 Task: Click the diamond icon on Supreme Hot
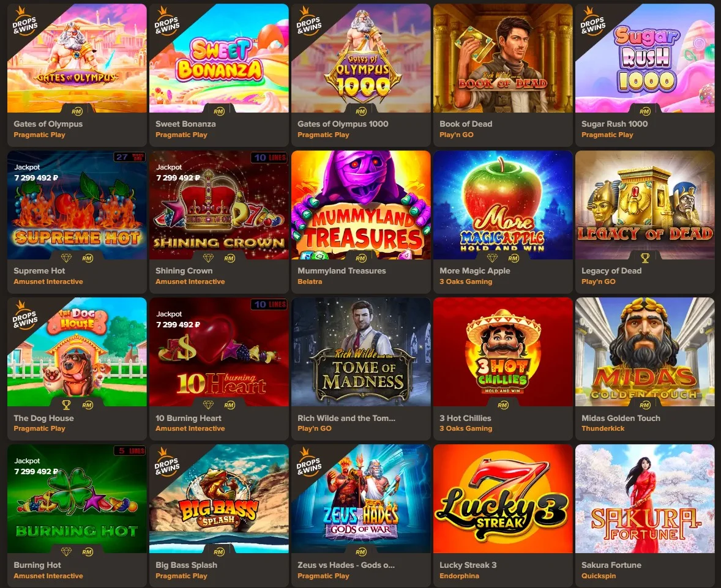tap(67, 258)
